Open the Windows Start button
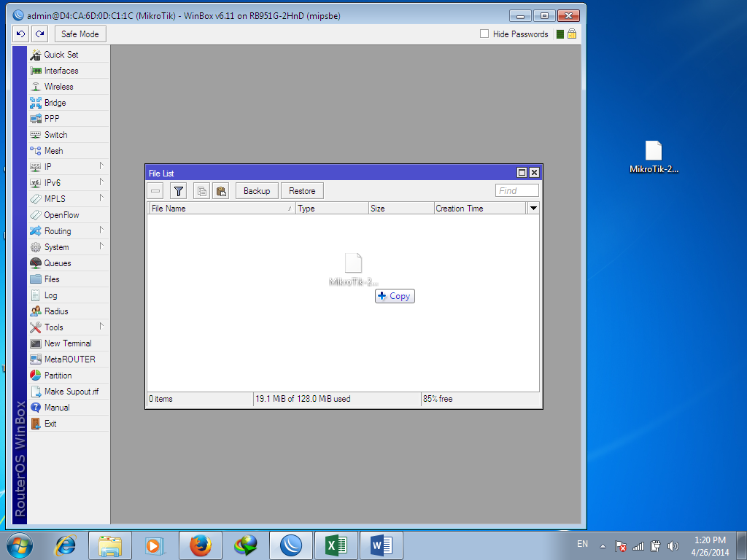This screenshot has height=560, width=747. 20,545
